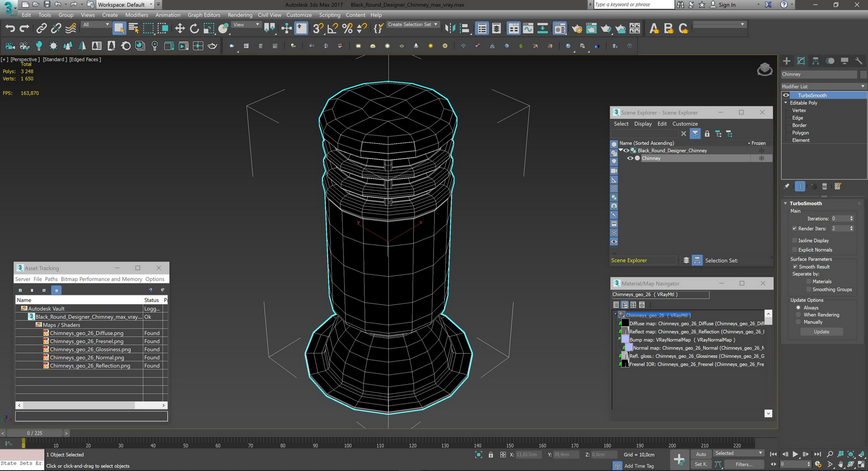The height and width of the screenshot is (471, 868).
Task: Click the Auto key button
Action: [x=701, y=454]
